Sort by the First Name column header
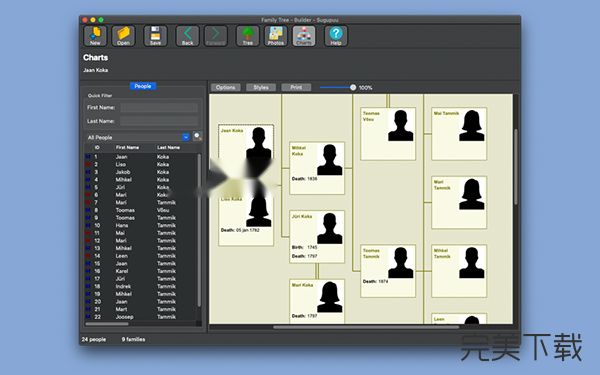This screenshot has width=600, height=375. [127, 148]
